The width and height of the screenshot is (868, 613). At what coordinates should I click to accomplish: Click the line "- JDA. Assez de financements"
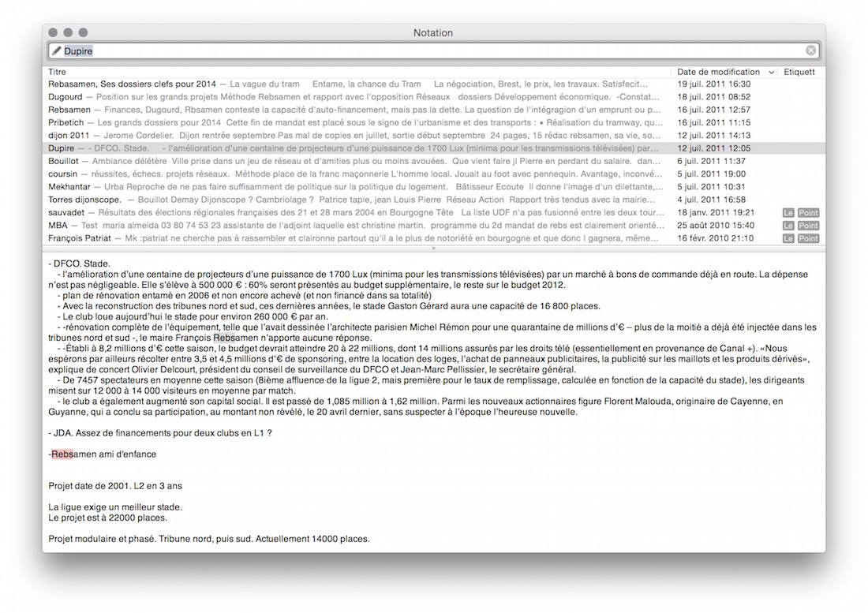[160, 433]
